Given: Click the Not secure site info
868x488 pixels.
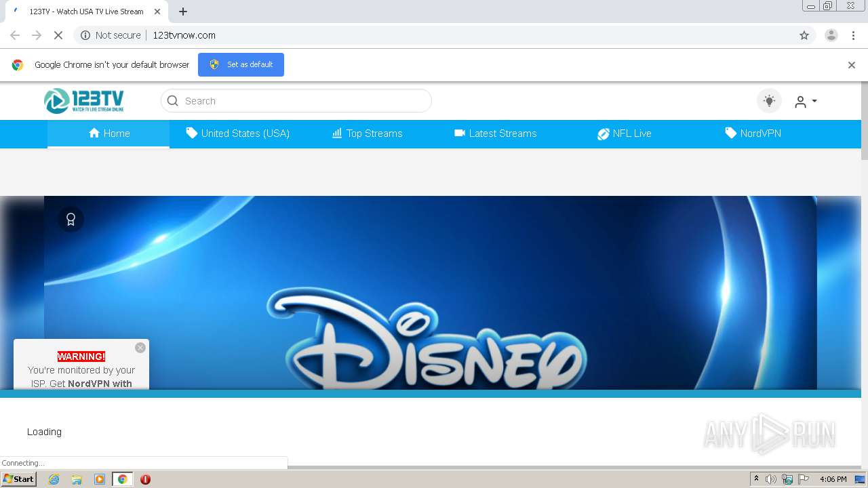Looking at the screenshot, I should pyautogui.click(x=111, y=35).
